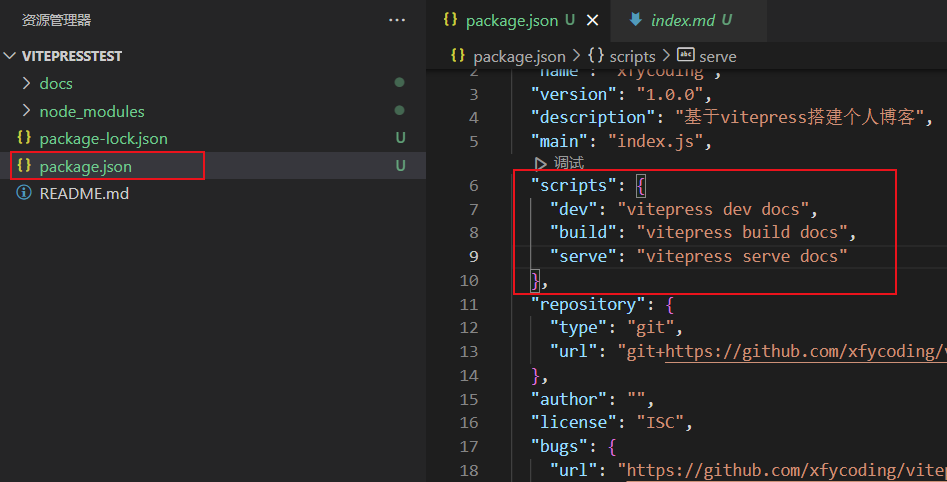Click docs folder git status dot
This screenshot has width=947, height=482.
[x=399, y=82]
